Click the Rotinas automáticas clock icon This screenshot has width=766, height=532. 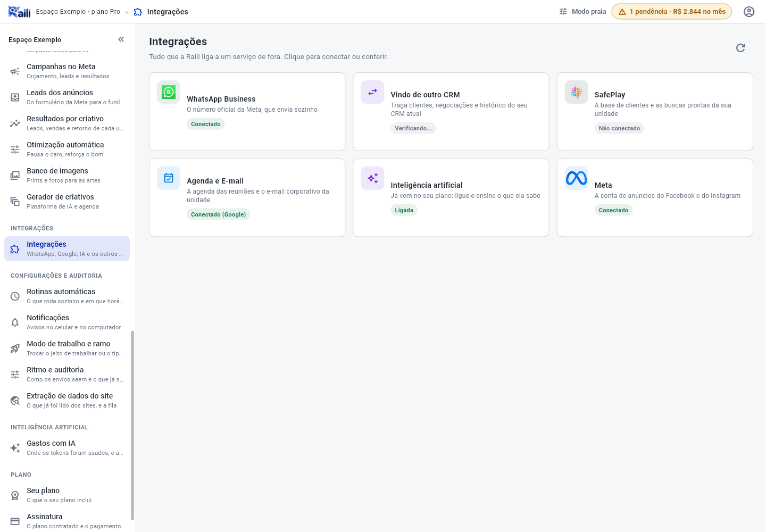[15, 296]
